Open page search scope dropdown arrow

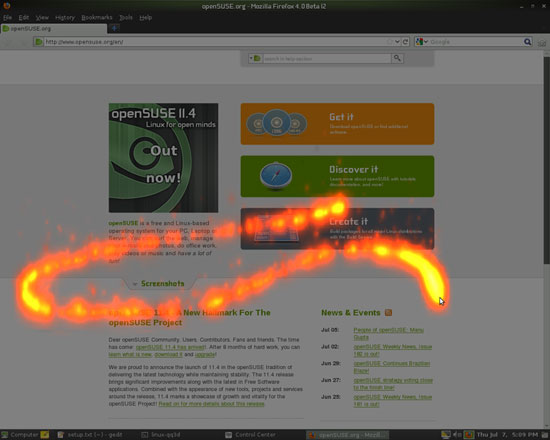251,58
